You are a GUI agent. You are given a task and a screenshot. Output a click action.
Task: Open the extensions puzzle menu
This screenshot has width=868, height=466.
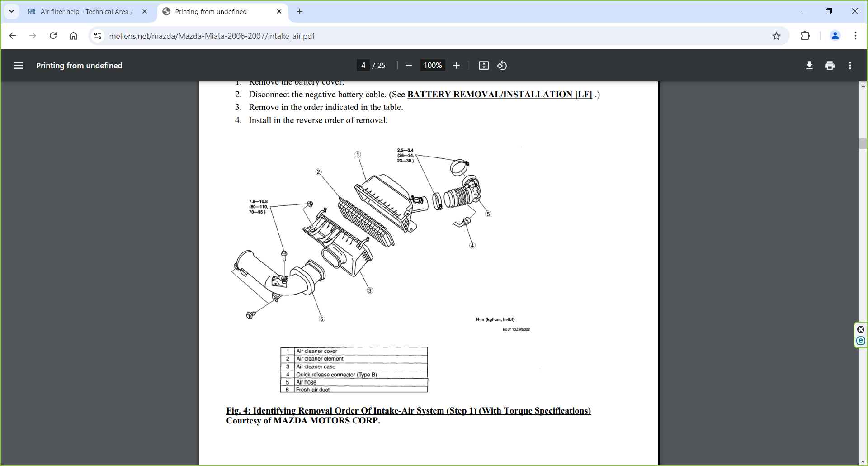[805, 36]
